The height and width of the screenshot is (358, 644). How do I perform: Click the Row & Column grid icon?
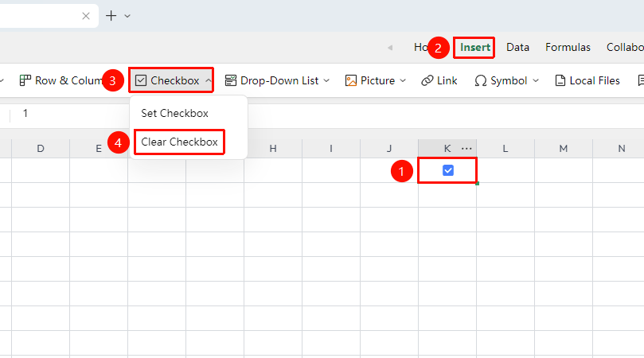[25, 80]
